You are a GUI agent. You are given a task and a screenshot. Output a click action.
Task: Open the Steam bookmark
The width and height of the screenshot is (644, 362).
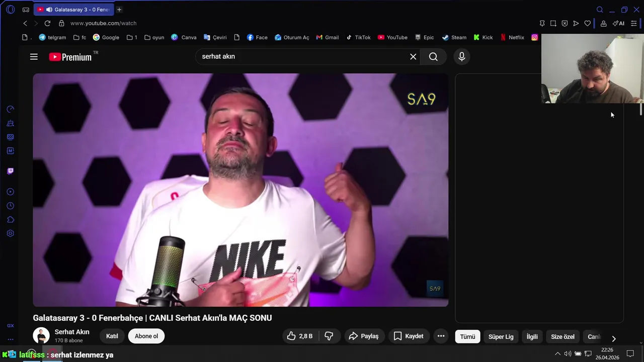[x=454, y=37]
